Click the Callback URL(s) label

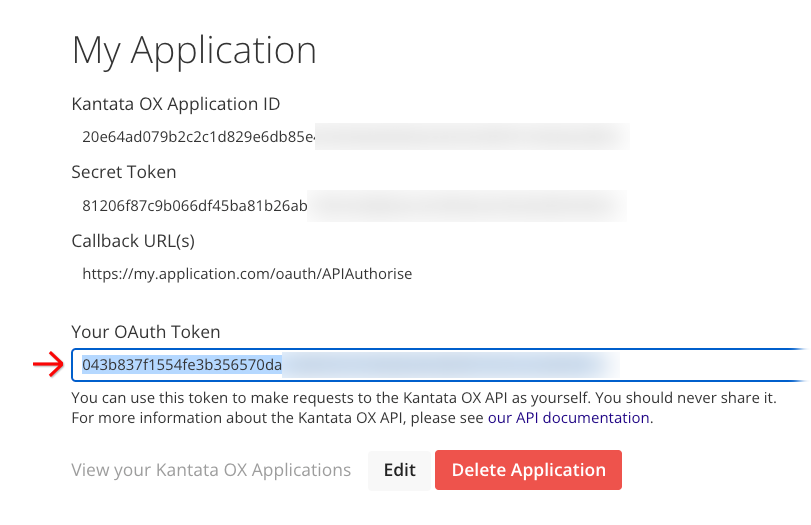pos(133,241)
